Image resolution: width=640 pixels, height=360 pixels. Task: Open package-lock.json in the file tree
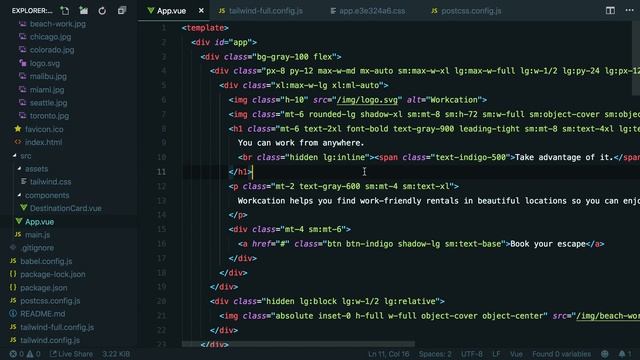tap(53, 274)
